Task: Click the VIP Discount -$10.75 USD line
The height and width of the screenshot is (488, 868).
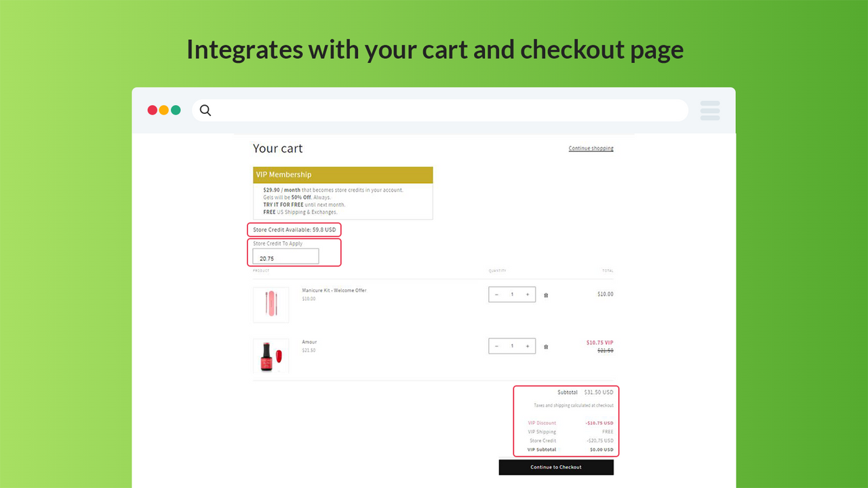Action: pos(570,423)
